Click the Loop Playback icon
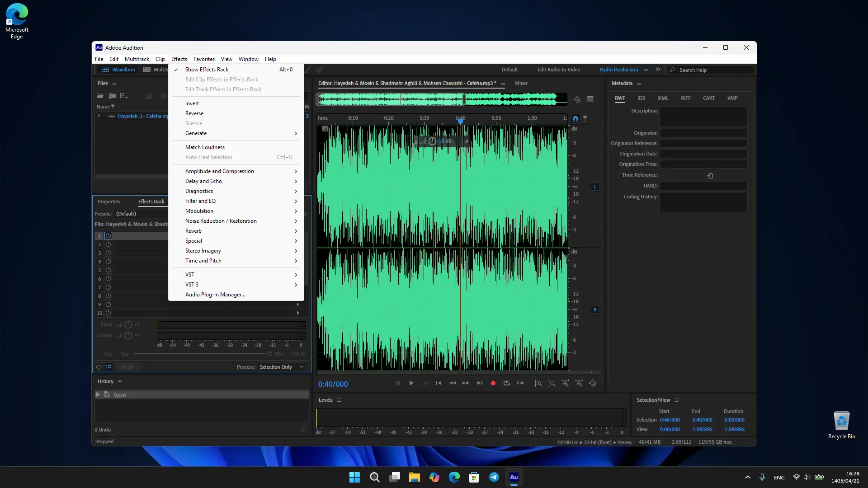 click(507, 383)
